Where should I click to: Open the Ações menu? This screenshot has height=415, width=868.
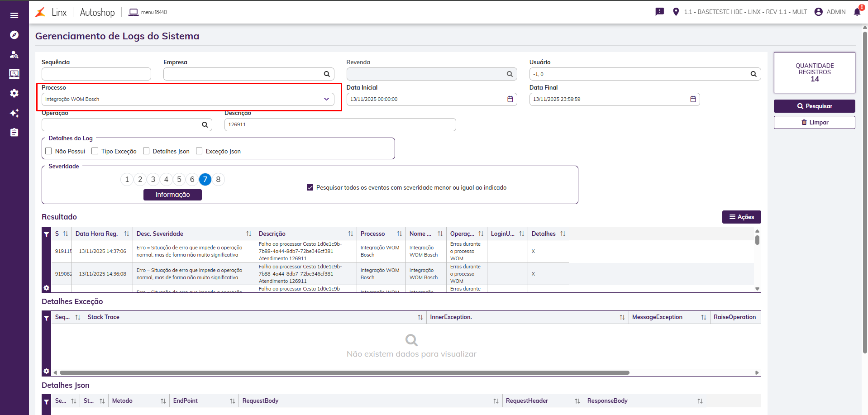[741, 217]
